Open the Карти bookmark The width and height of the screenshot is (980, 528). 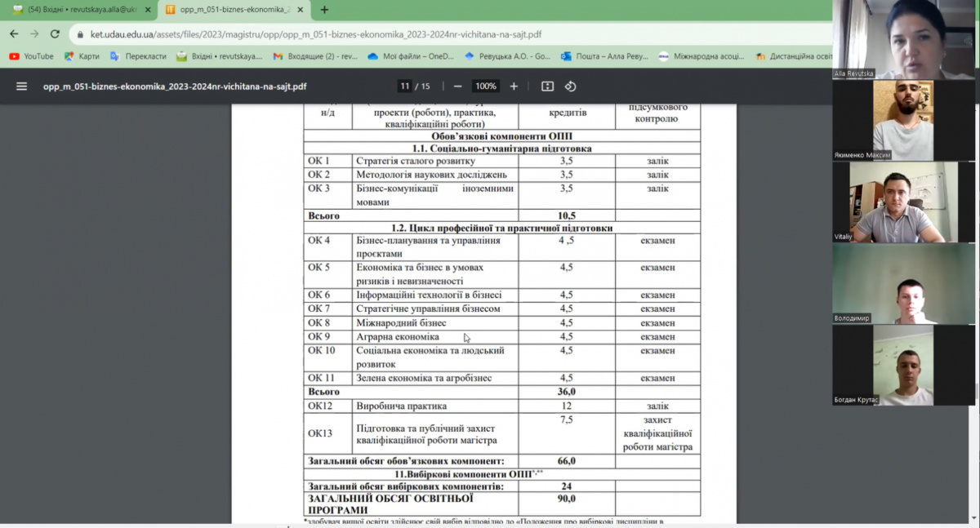tap(82, 56)
